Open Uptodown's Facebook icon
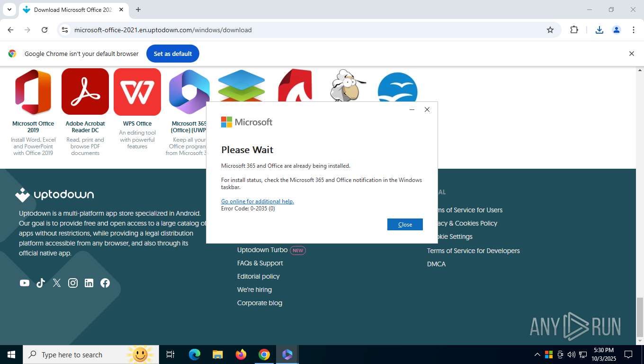Screen dimensions: 644x364 coord(105,283)
